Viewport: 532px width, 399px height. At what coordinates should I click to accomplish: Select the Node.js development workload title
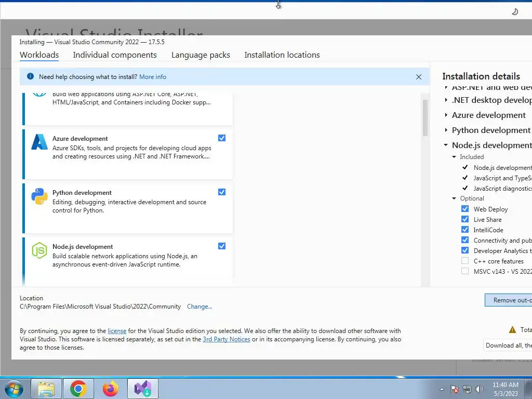pyautogui.click(x=83, y=247)
